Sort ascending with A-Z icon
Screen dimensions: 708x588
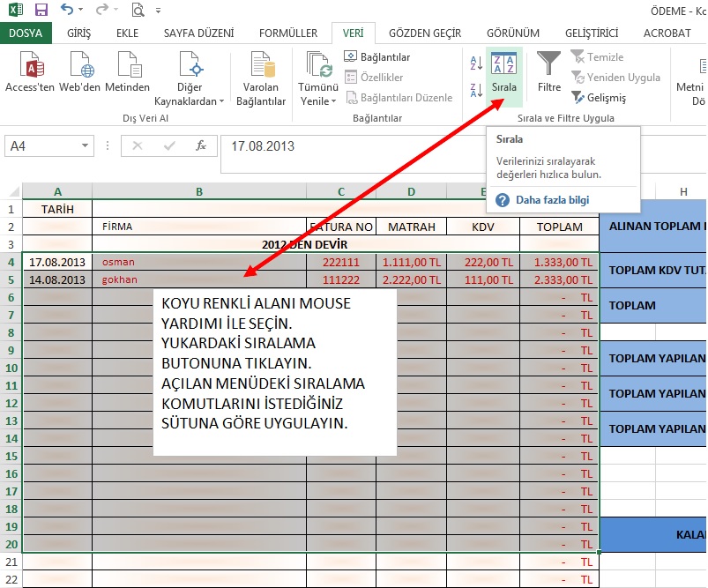point(475,63)
